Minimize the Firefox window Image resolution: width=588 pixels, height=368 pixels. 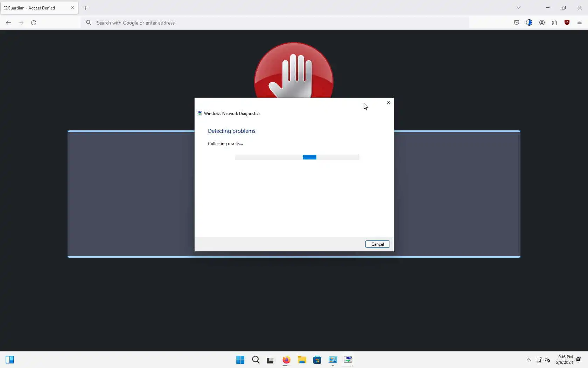(x=548, y=8)
